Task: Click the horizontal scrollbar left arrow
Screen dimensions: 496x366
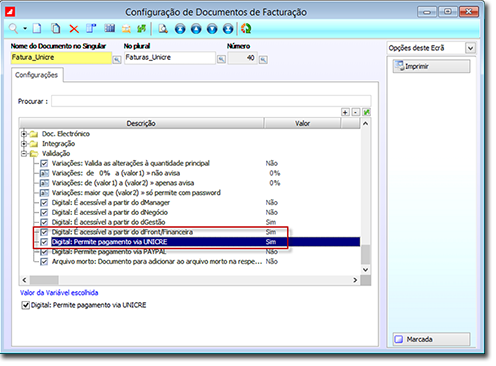Action: click(24, 280)
